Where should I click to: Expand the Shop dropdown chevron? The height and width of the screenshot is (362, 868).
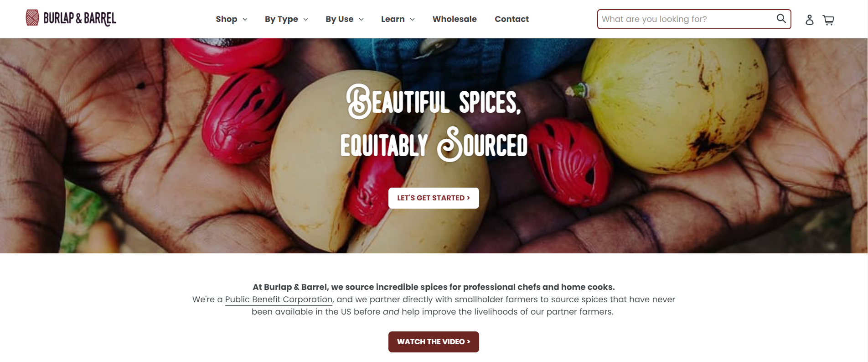coord(245,19)
